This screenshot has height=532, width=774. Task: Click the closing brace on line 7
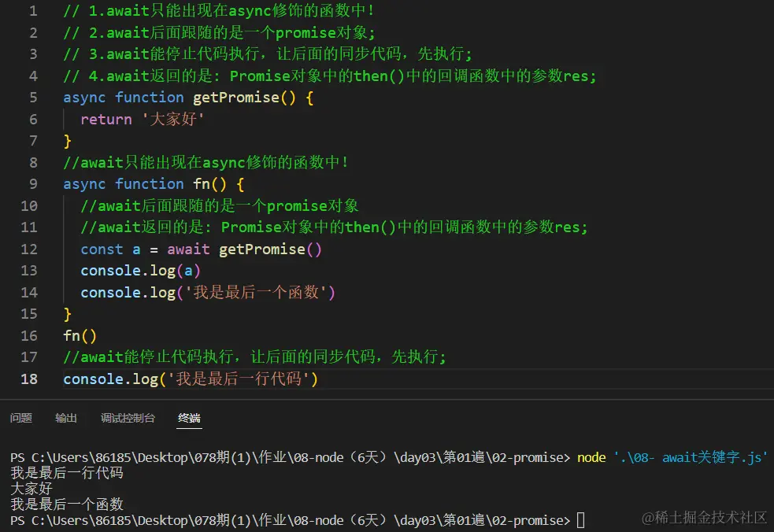coord(68,141)
